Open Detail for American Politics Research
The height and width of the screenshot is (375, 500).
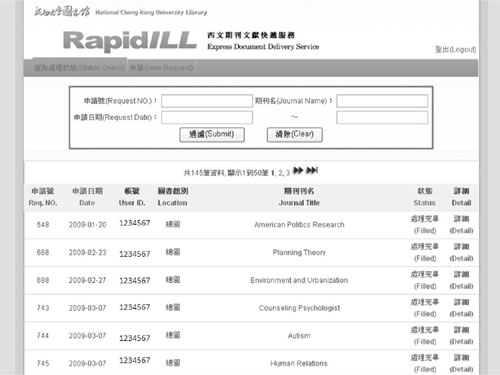pos(461,225)
